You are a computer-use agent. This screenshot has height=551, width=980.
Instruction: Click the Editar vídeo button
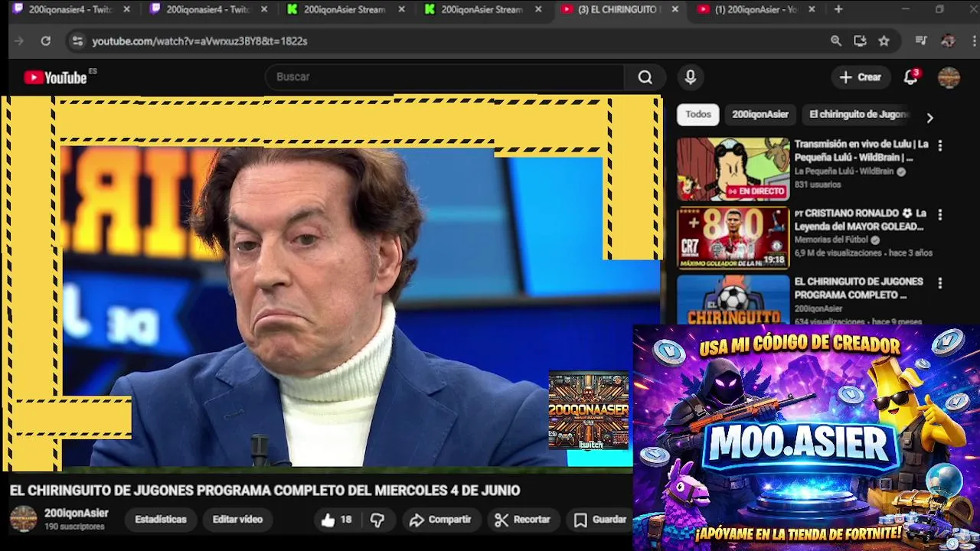(x=237, y=520)
